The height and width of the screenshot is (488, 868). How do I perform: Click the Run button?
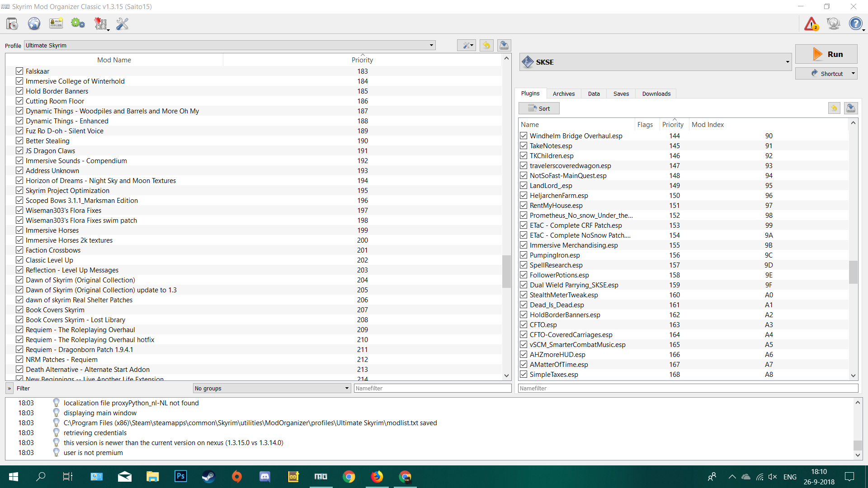click(826, 54)
